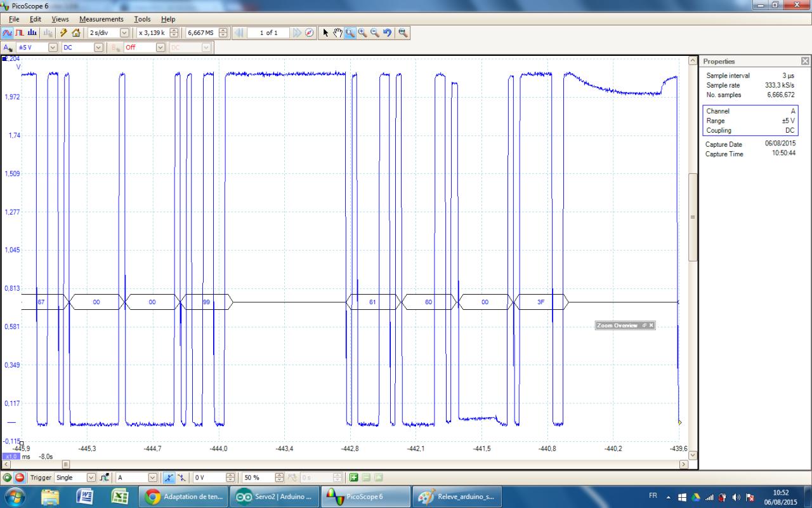The width and height of the screenshot is (812, 508).
Task: Adjust the 0 V trigger threshold spinner
Action: point(230,478)
